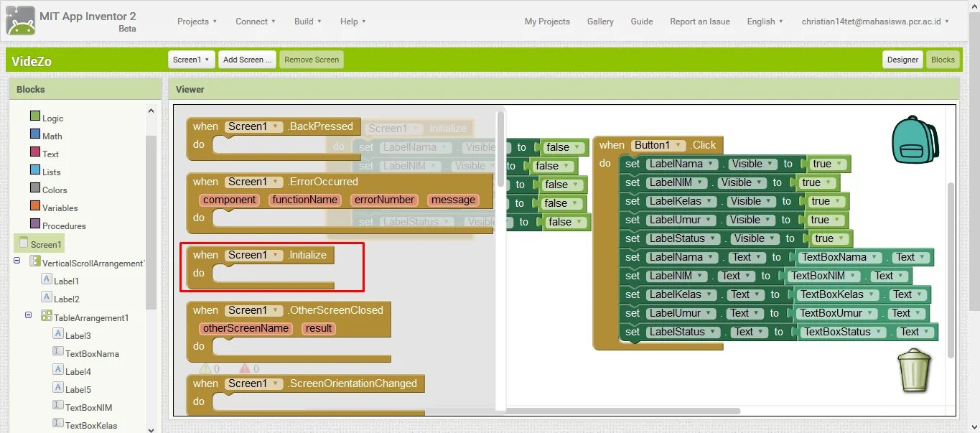Select the TextBoxNIM component
The height and width of the screenshot is (433, 980).
pos(83,407)
